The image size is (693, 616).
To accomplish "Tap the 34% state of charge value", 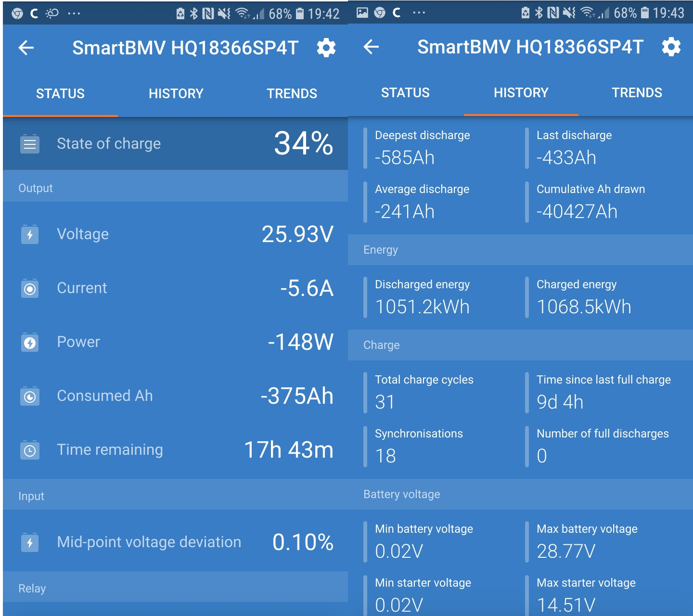I will pos(304,143).
